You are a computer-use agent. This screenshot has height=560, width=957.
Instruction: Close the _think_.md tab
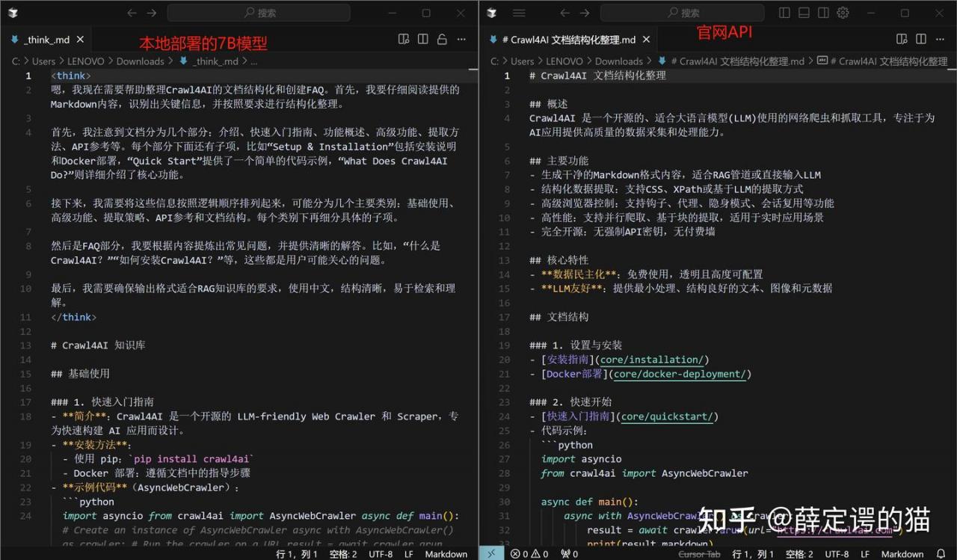pyautogui.click(x=81, y=40)
